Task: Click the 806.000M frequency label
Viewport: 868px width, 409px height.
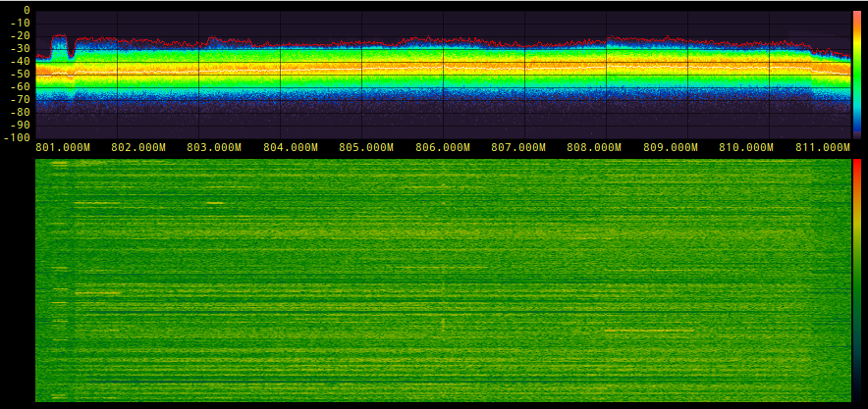Action: click(442, 147)
